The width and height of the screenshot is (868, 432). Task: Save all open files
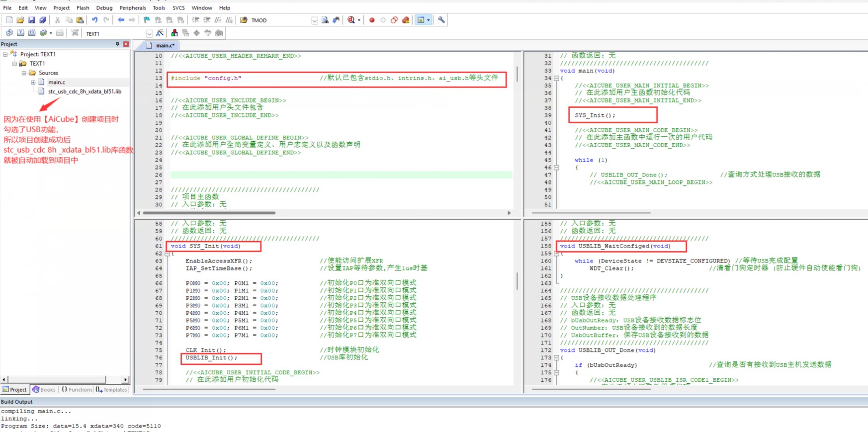pyautogui.click(x=43, y=20)
